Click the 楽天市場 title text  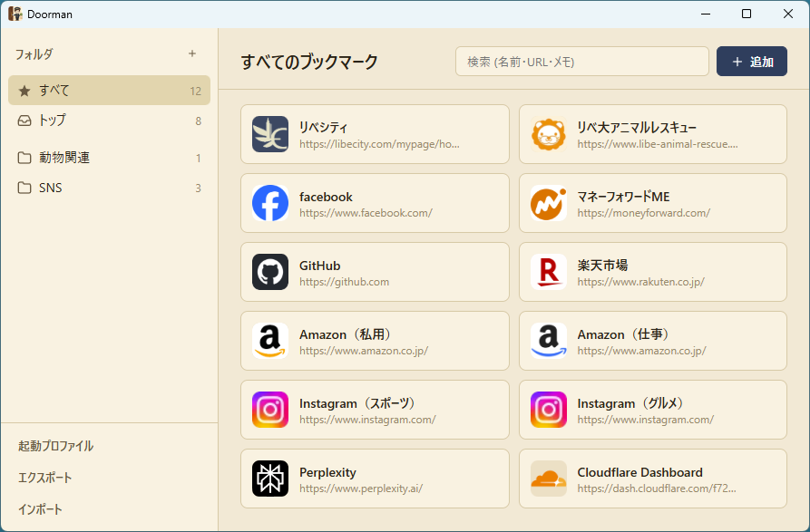pyautogui.click(x=602, y=266)
